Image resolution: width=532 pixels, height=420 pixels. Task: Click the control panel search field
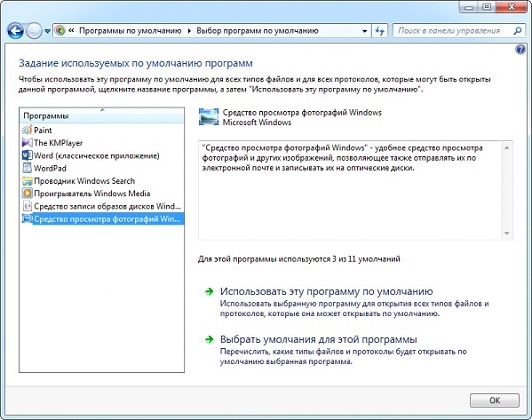point(453,31)
